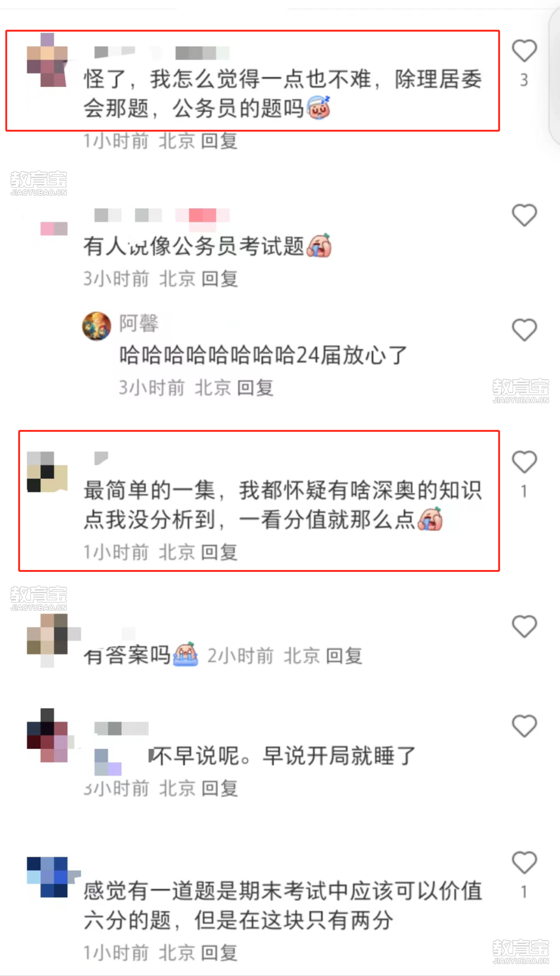Screen dimensions: 560x976
Task: Open avatar of the 怪了 commenter
Action: pyautogui.click(x=47, y=60)
